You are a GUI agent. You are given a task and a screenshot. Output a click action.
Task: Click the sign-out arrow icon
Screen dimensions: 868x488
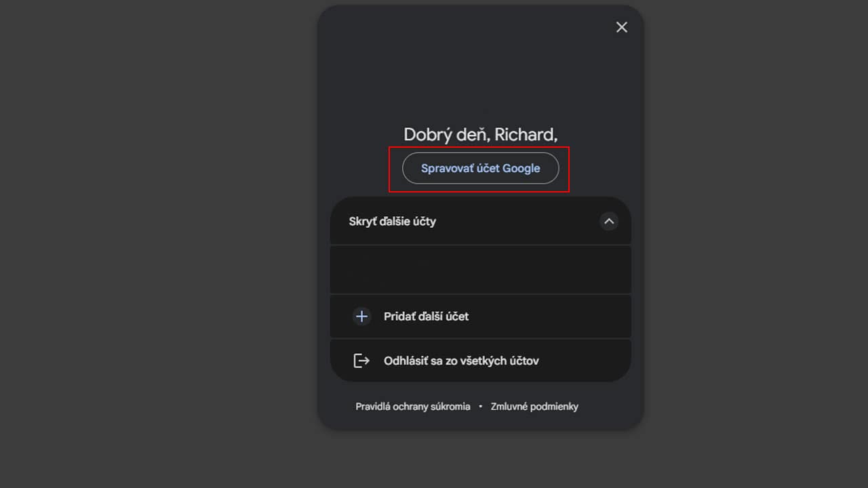(361, 361)
